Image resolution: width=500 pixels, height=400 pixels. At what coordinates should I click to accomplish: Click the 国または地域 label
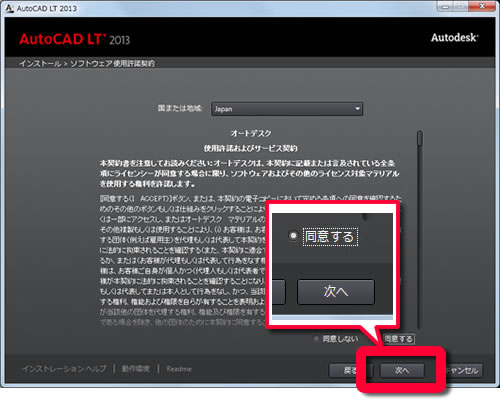[180, 108]
